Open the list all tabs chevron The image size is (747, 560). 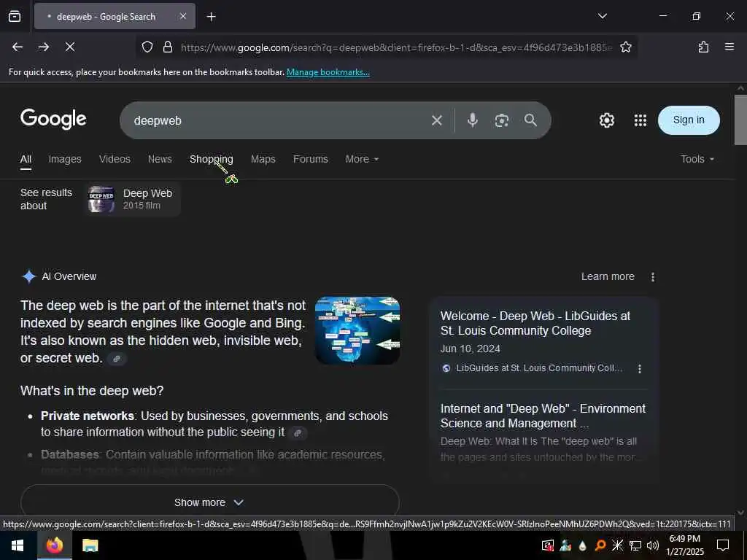point(602,16)
